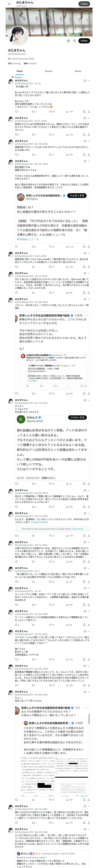Click Grok icon on the Oct 15, 2024 post

(85, 631)
